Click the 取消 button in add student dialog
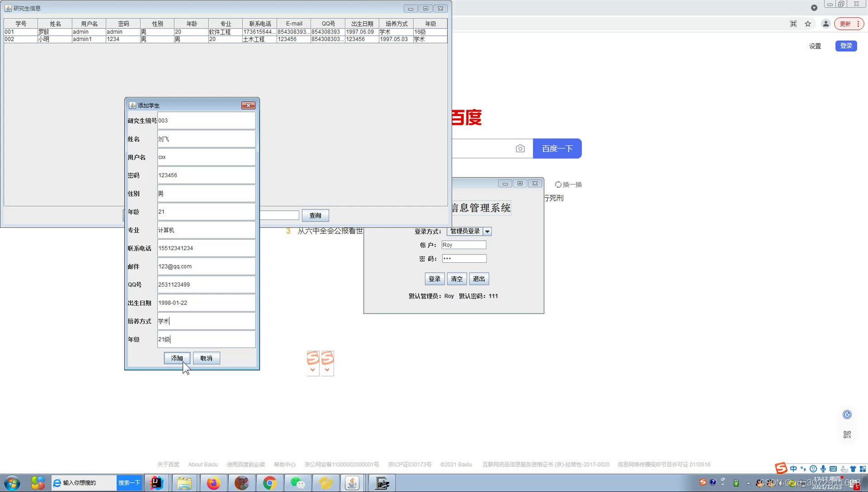Image resolution: width=868 pixels, height=492 pixels. (206, 358)
